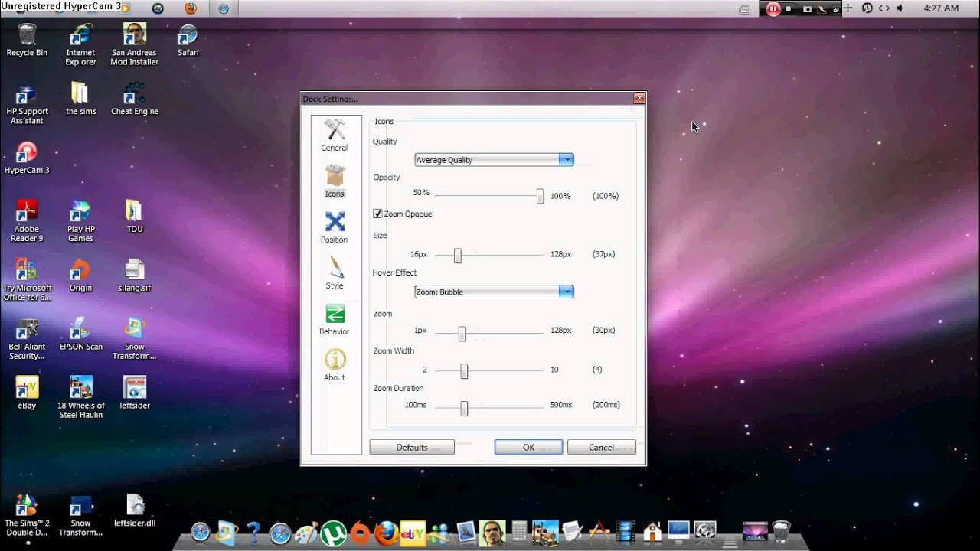Click the volume speaker tray icon
This screenshot has height=551, width=980.
pos(900,8)
